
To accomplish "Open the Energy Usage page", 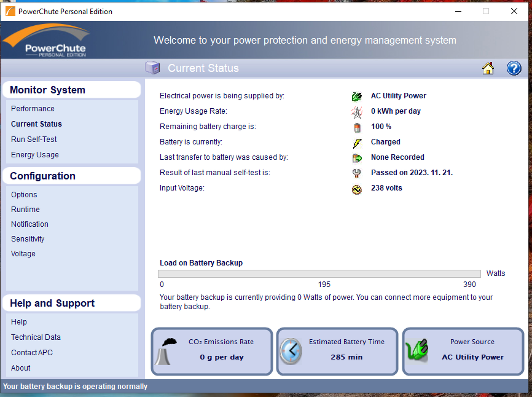I will click(x=34, y=155).
